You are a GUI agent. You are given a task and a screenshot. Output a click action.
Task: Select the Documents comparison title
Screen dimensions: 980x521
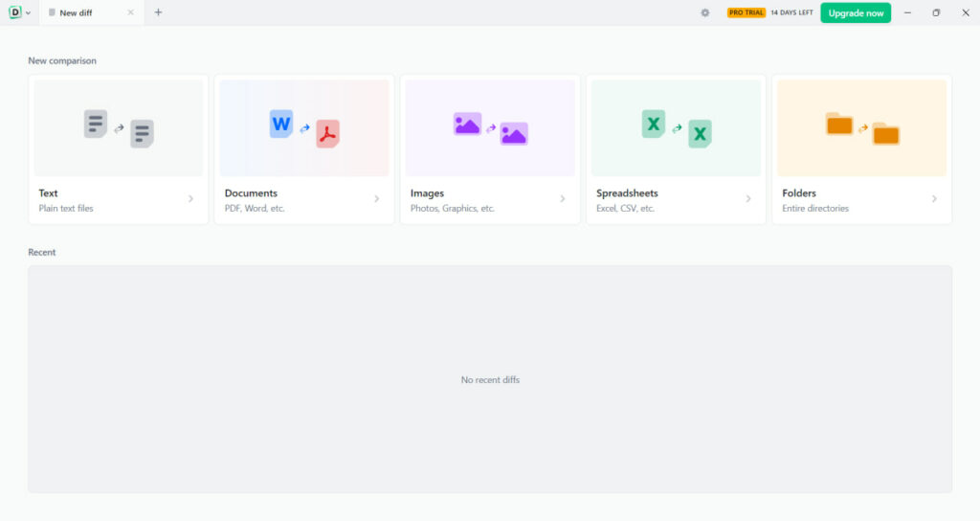click(251, 193)
